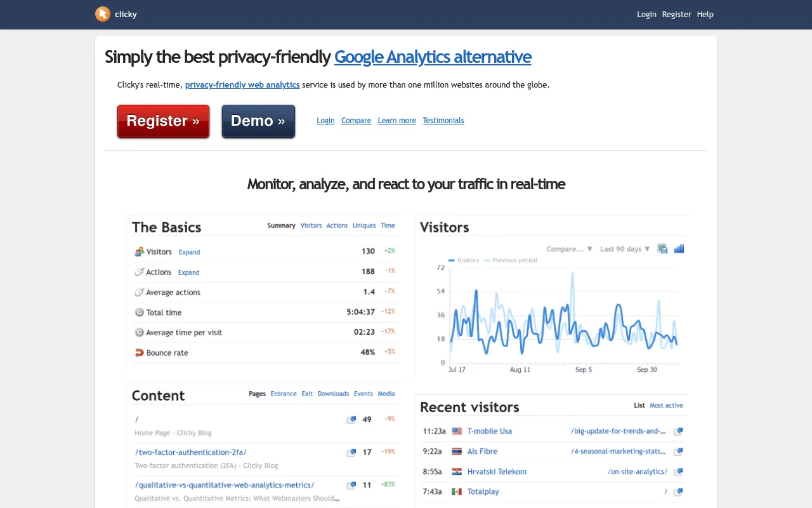Click the action icon in the 11:23a visitor row
The image size is (812, 508).
click(678, 431)
